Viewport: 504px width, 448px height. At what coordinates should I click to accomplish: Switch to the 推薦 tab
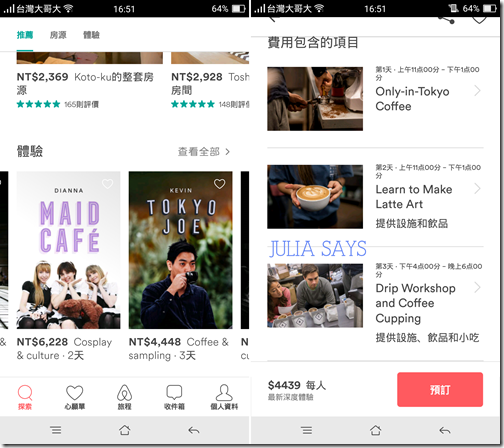(x=25, y=35)
